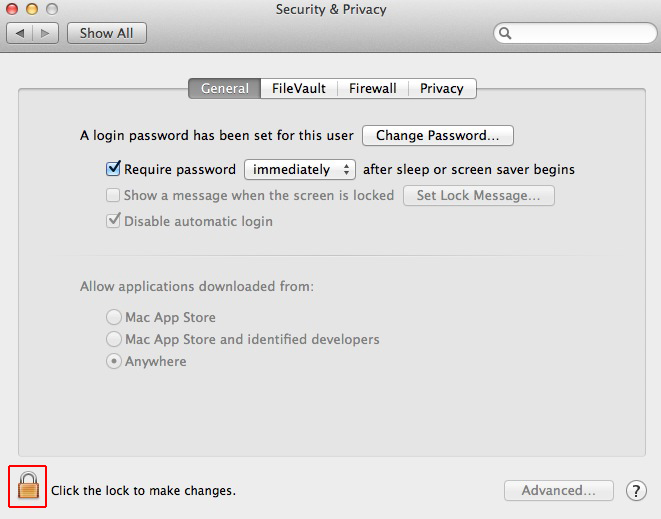
Task: Click the padlock icon to unlock settings
Action: point(28,486)
